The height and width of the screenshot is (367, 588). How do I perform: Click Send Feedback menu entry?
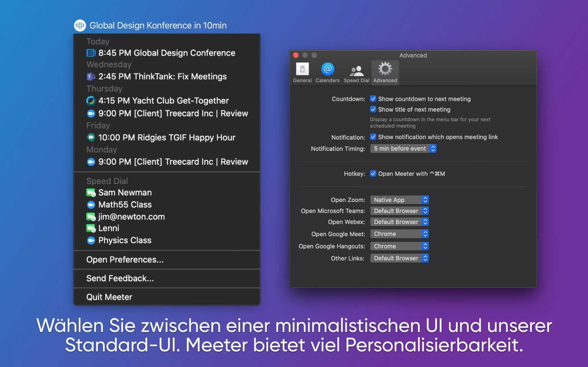click(120, 278)
